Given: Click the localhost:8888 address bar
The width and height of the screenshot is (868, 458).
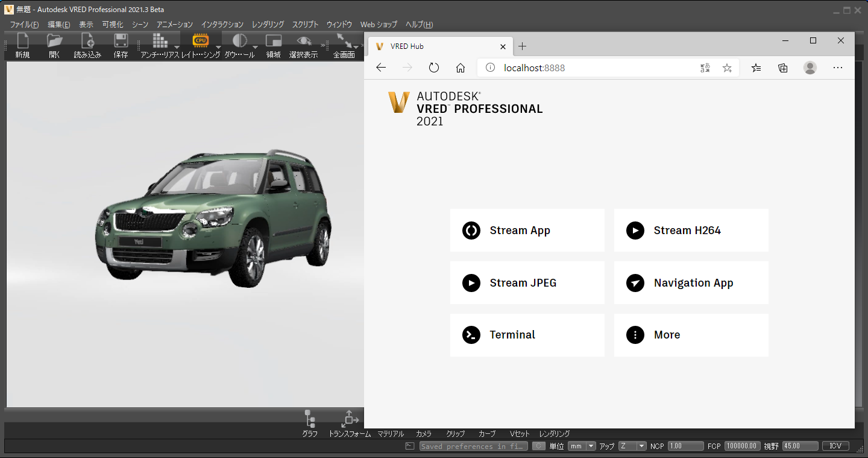Looking at the screenshot, I should pos(608,68).
